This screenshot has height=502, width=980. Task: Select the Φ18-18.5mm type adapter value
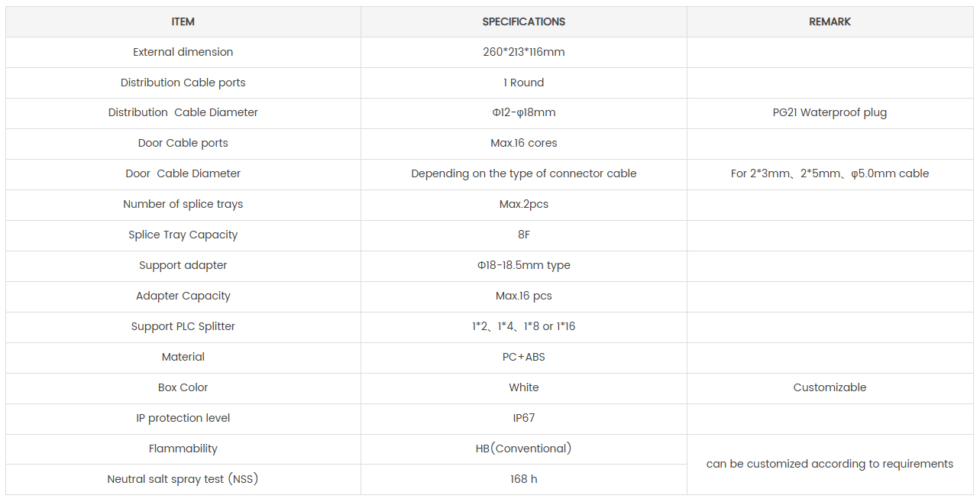tap(524, 265)
